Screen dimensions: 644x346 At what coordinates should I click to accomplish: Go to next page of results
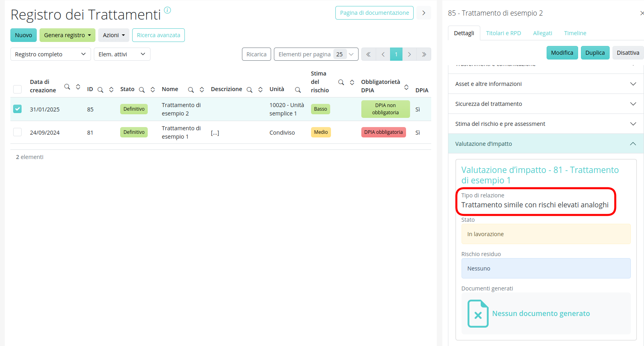tap(409, 54)
